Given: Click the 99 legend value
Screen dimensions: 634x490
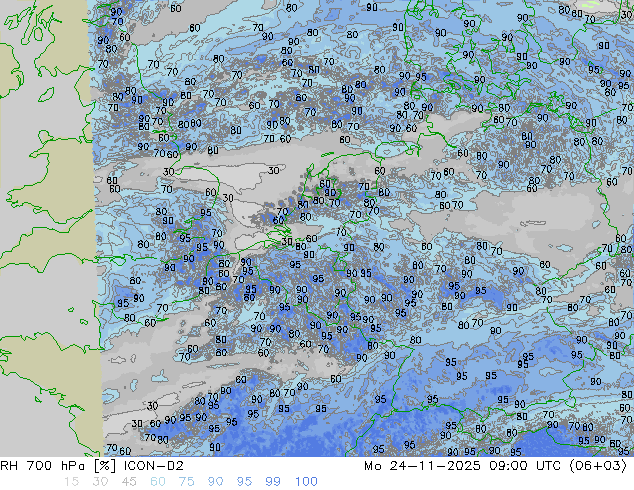Looking at the screenshot, I should coord(273,482).
